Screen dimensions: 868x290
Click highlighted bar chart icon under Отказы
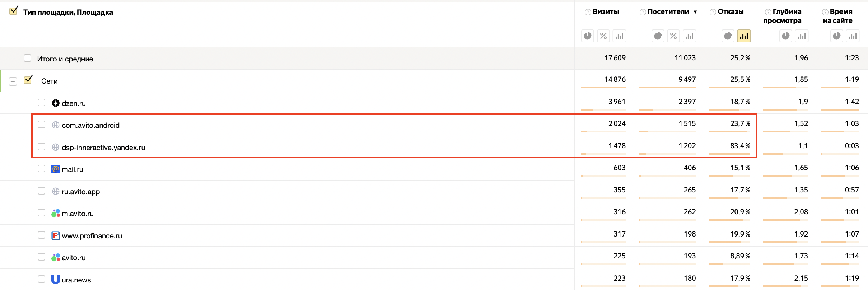coord(744,36)
